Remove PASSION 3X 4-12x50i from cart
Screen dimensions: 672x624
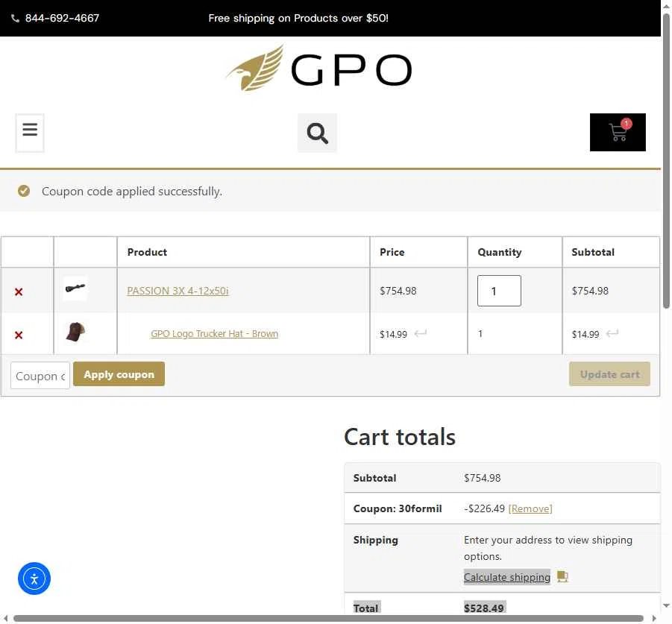point(19,292)
